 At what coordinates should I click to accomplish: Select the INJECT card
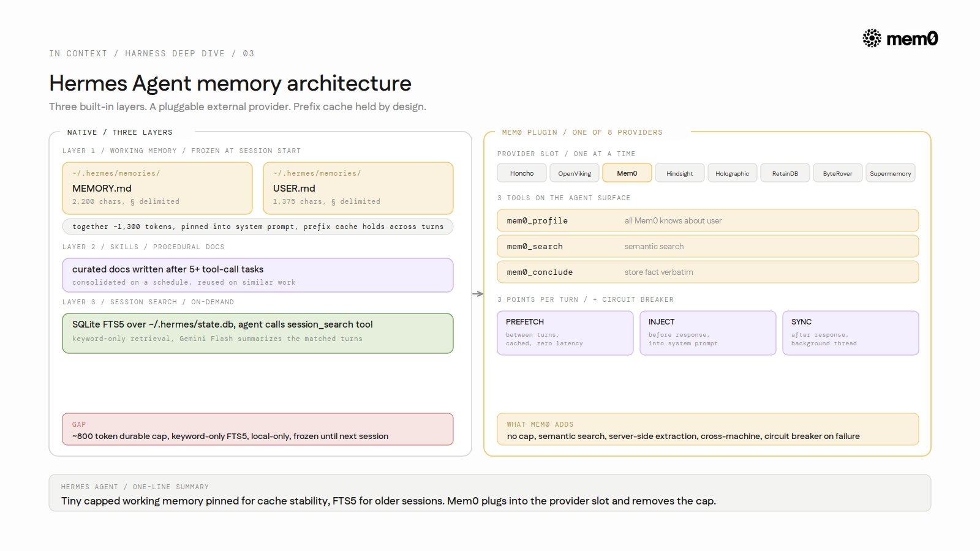708,333
